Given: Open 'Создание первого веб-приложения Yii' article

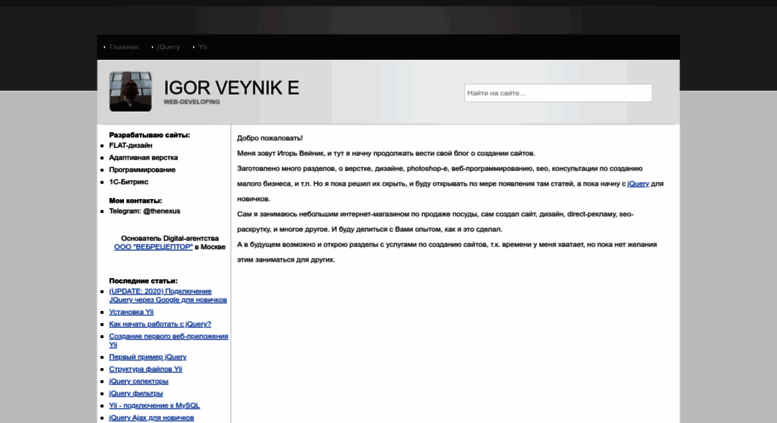Looking at the screenshot, I should 168,340.
